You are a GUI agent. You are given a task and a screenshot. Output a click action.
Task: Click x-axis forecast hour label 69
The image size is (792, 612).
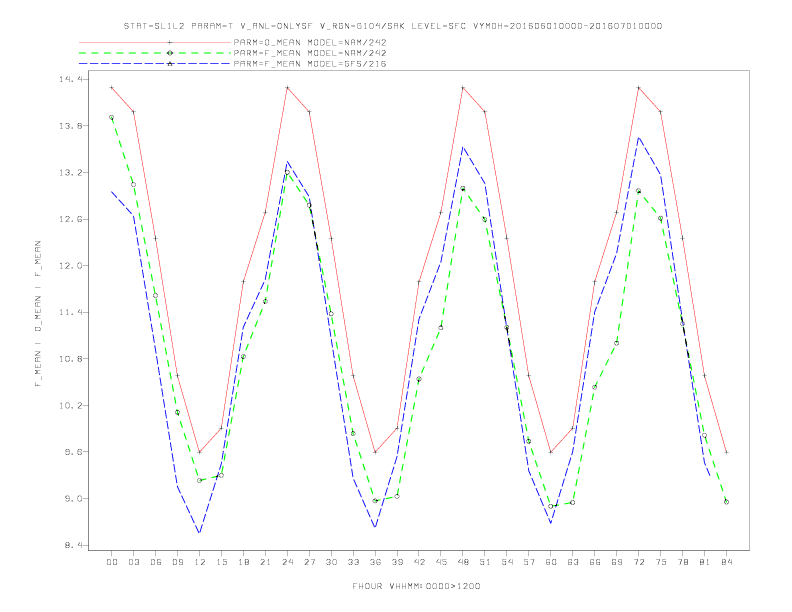pos(617,562)
